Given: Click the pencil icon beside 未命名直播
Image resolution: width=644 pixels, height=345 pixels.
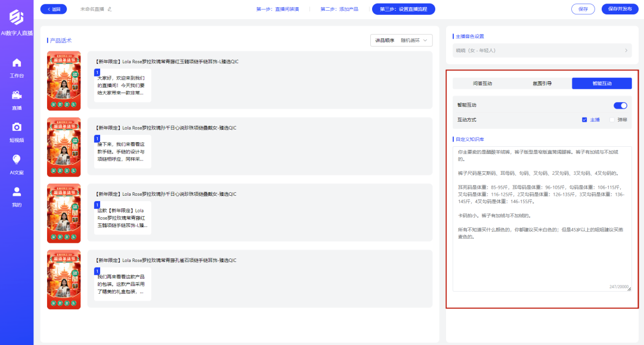Looking at the screenshot, I should (x=110, y=9).
